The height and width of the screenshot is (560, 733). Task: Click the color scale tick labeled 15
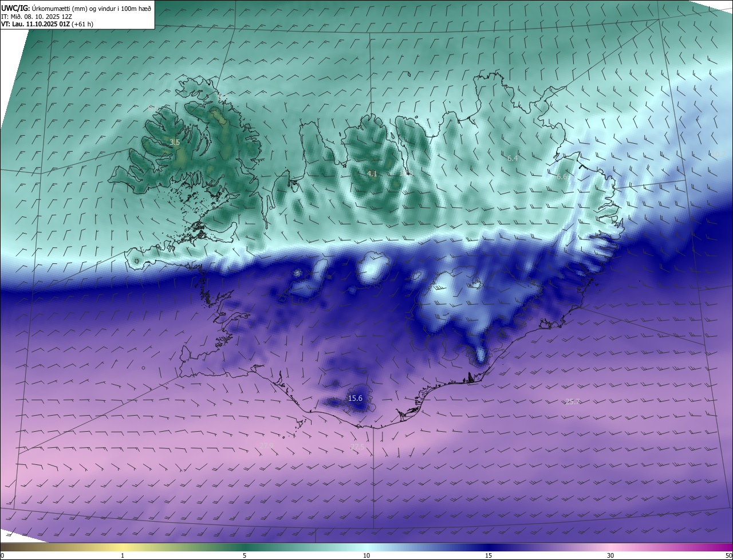click(488, 555)
